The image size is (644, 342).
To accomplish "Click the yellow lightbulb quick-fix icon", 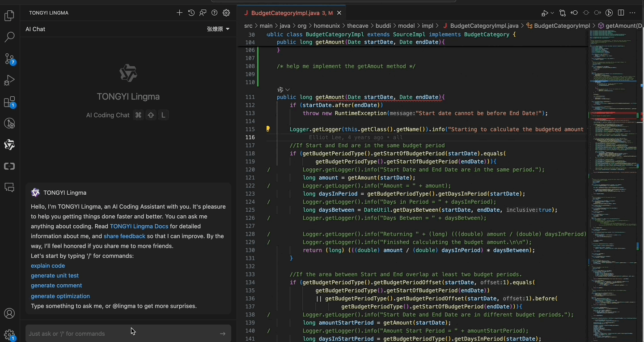I will pos(268,129).
